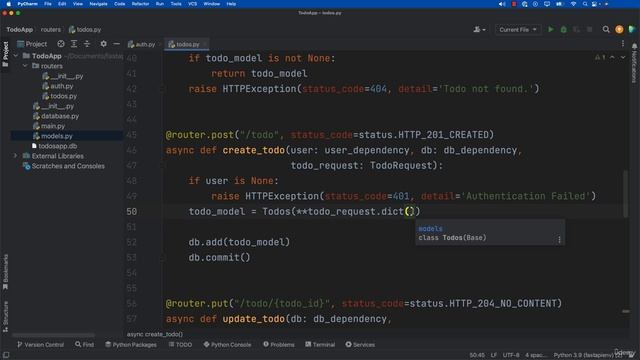Open Project panel settings gear
The height and width of the screenshot is (360, 640).
(103, 44)
